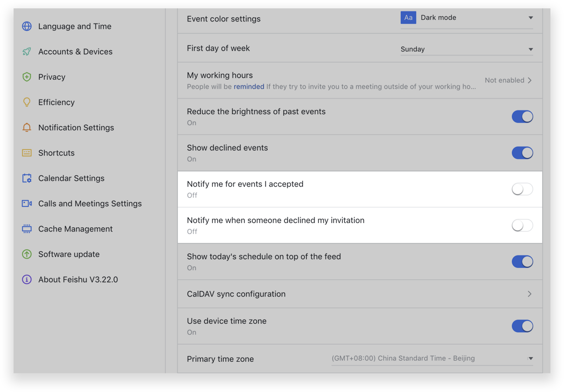Open the Event color settings Dark mode dropdown

[467, 18]
